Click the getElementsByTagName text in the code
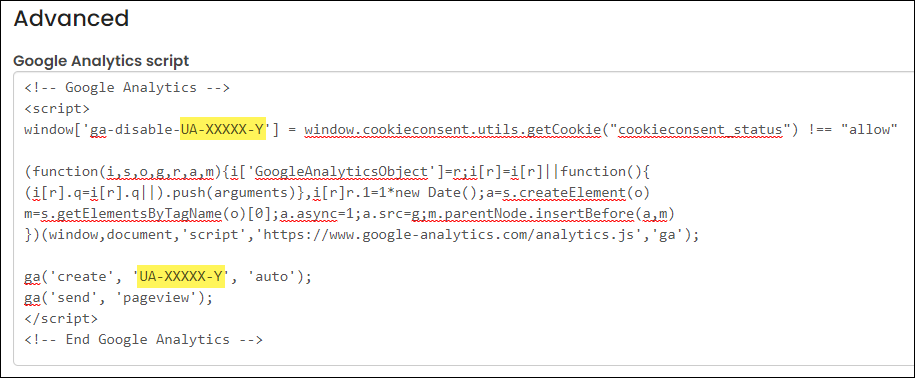 pyautogui.click(x=131, y=214)
